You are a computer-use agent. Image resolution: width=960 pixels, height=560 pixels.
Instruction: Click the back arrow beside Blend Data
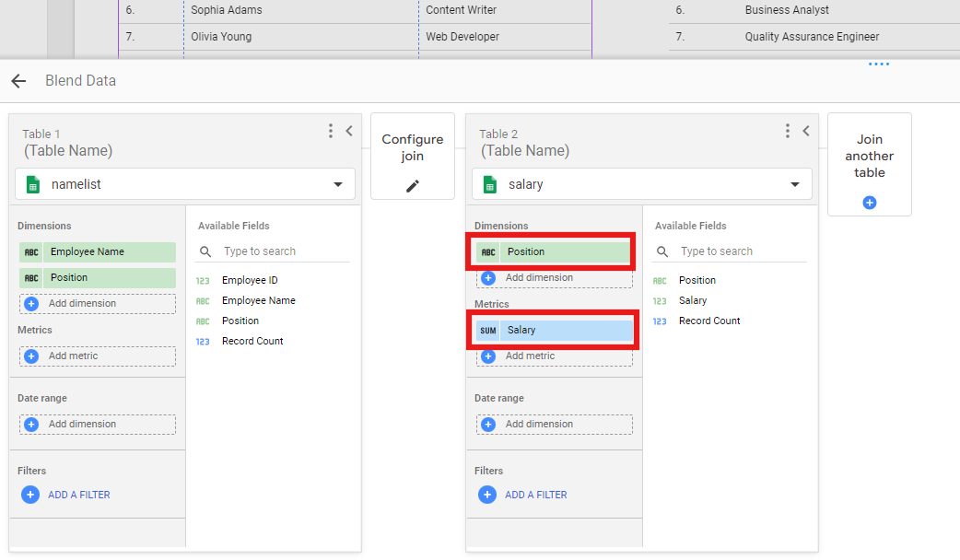tap(18, 81)
